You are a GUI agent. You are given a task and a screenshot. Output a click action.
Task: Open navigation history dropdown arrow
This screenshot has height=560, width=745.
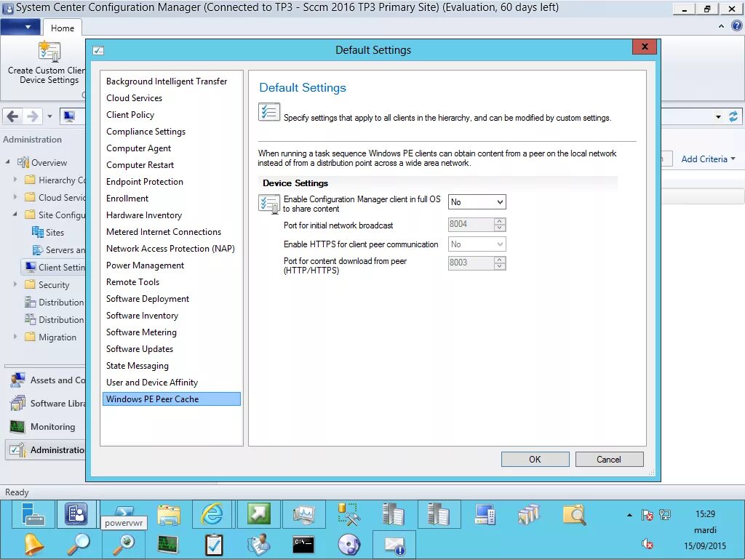(x=50, y=116)
